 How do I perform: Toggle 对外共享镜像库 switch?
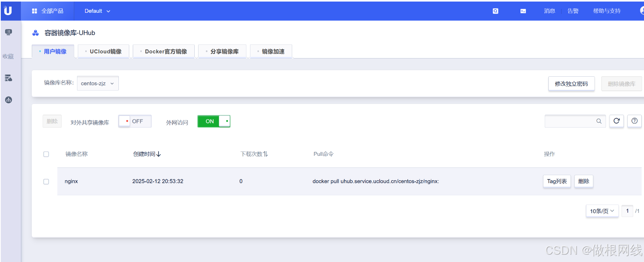pos(135,121)
